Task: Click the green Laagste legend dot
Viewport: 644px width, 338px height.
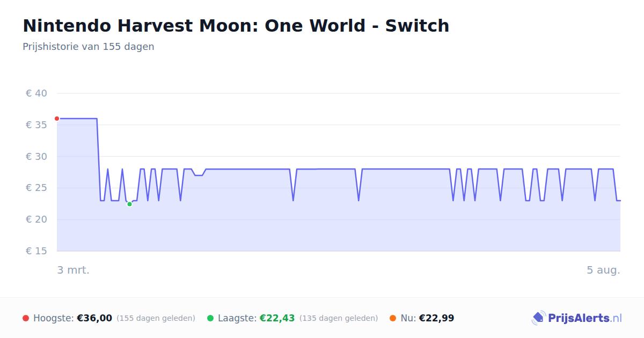Action: (210, 318)
